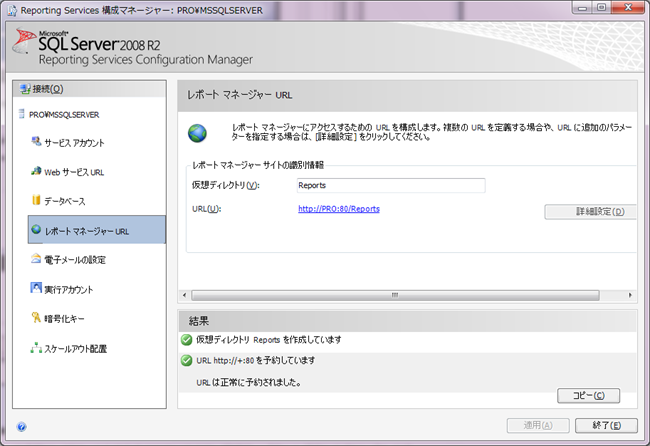
Task: Select the PRO¥MSSQLSERVER server node
Action: click(x=64, y=115)
